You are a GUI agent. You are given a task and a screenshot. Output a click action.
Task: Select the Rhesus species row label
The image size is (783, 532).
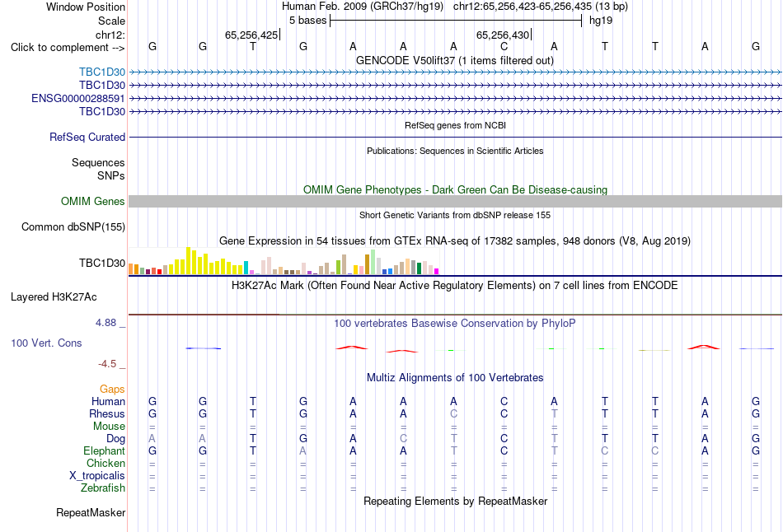click(x=107, y=414)
